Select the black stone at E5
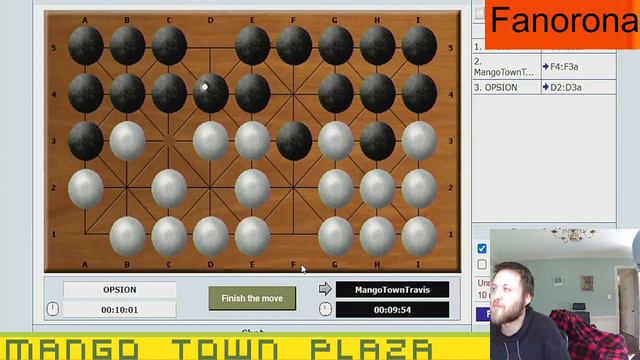 [252, 46]
